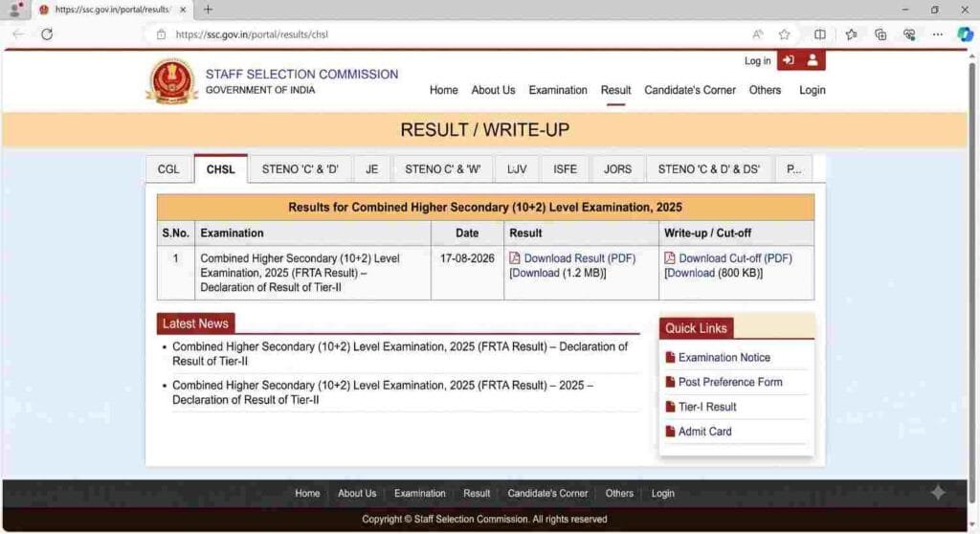Viewport: 980px width, 534px height.
Task: Switch to the JE tab
Action: pos(372,168)
